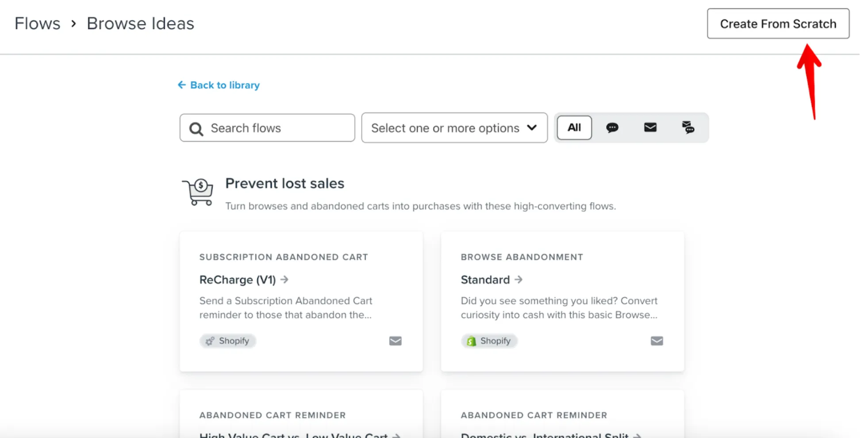Filter flows by SMS chat bubble icon

[x=612, y=127]
